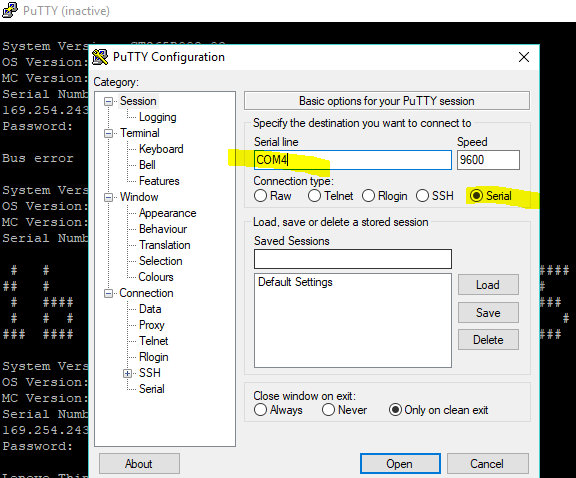Click the Save session button
Viewport: 576px width, 478px height.
point(488,313)
